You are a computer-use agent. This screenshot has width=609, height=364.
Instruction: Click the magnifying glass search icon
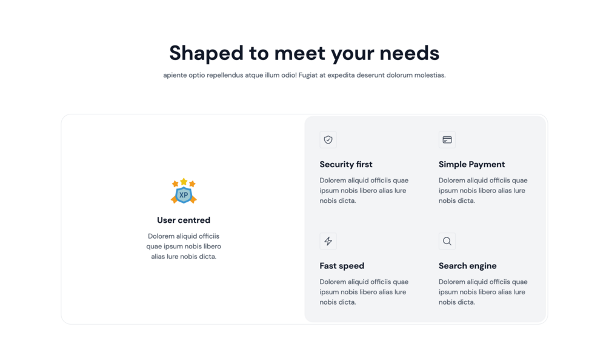click(x=447, y=241)
